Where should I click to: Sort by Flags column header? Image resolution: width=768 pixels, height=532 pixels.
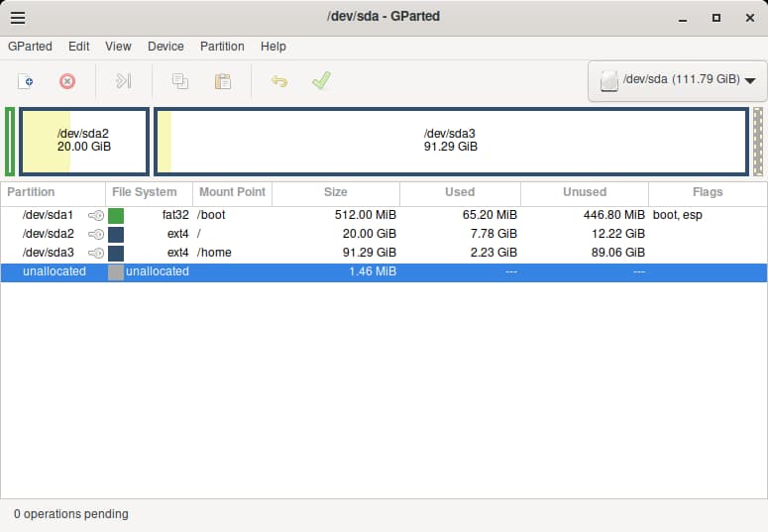coord(708,192)
